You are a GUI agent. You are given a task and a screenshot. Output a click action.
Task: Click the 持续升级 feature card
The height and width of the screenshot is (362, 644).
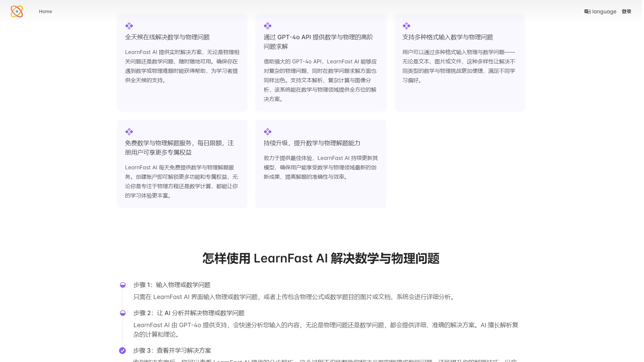tap(321, 164)
